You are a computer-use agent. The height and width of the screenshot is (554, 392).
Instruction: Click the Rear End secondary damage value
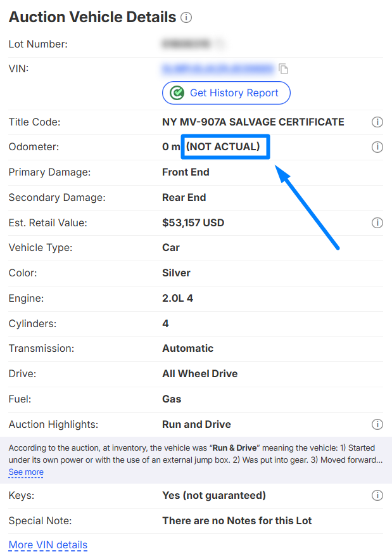click(184, 197)
